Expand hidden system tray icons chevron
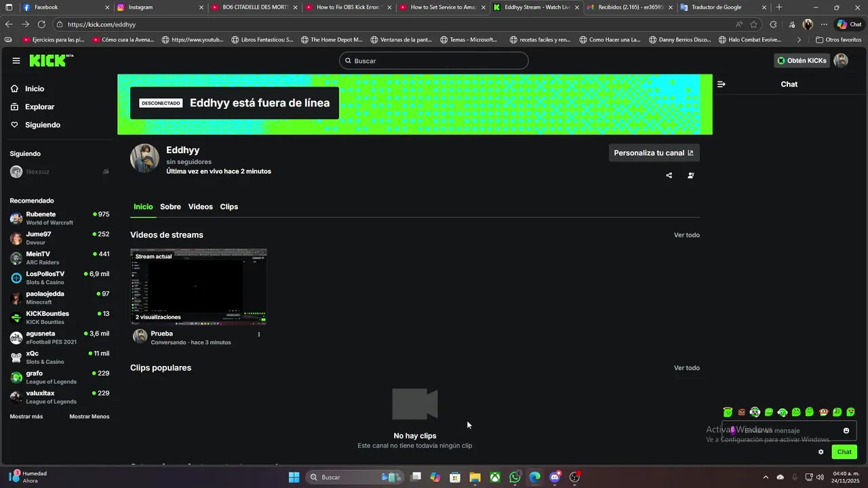 pos(766,477)
